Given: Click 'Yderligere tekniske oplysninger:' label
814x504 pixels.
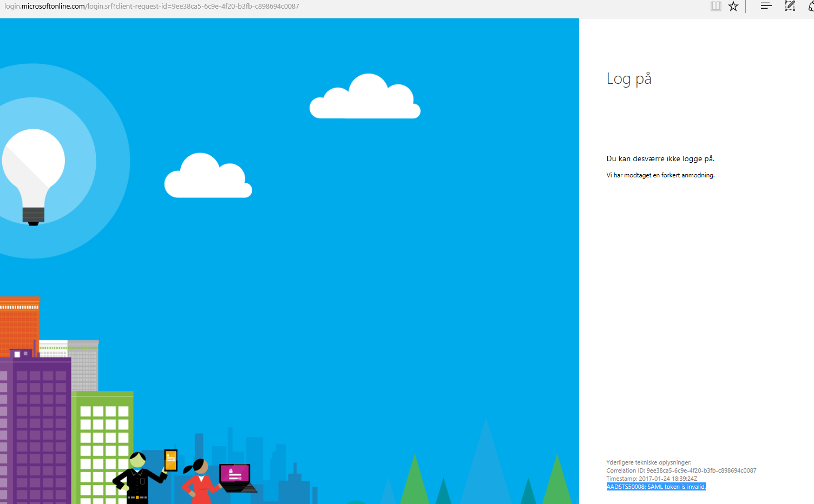Looking at the screenshot, I should 649,462.
